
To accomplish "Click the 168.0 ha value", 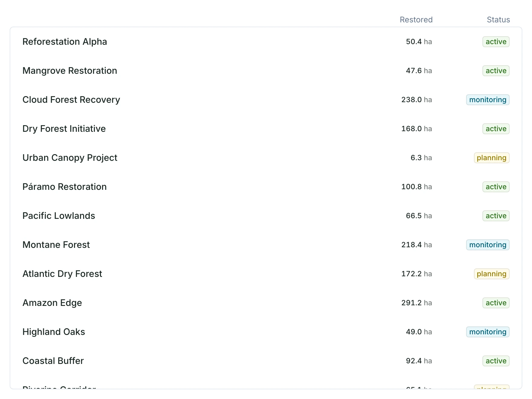I will pos(417,129).
